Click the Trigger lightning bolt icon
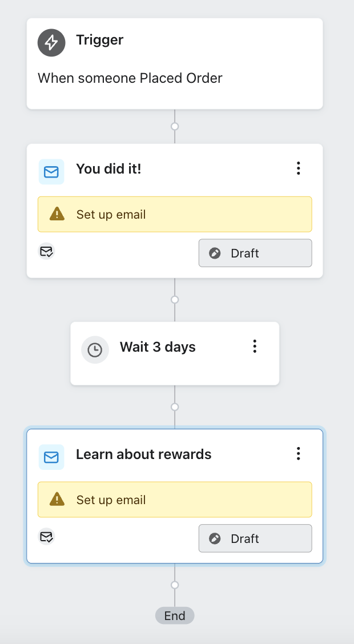 pos(51,42)
